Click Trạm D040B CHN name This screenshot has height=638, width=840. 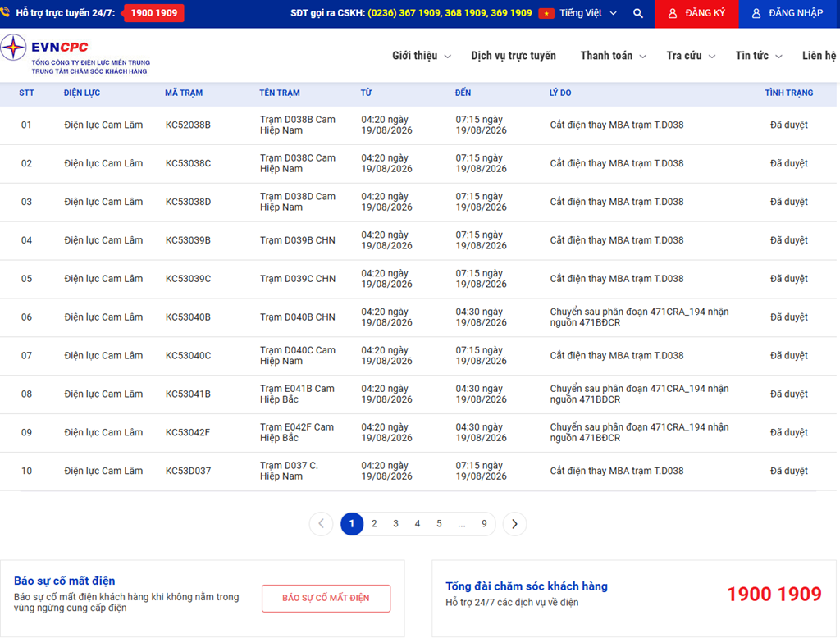[x=298, y=317]
